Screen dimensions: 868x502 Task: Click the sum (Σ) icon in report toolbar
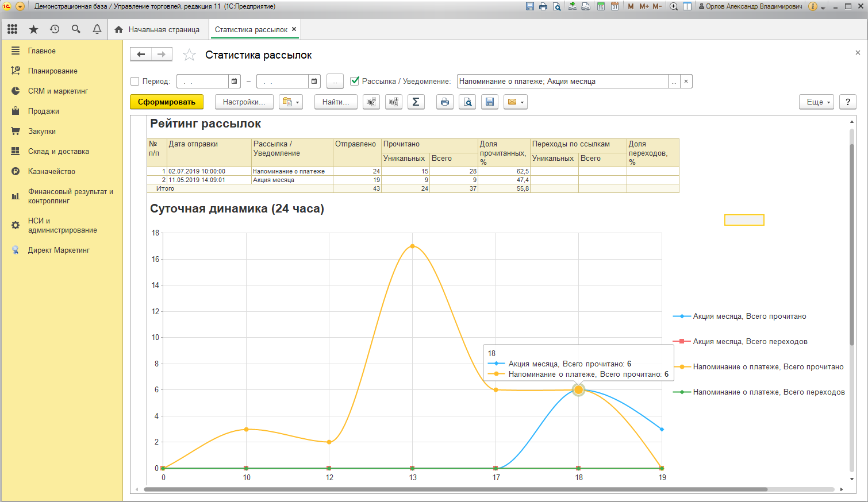point(416,102)
